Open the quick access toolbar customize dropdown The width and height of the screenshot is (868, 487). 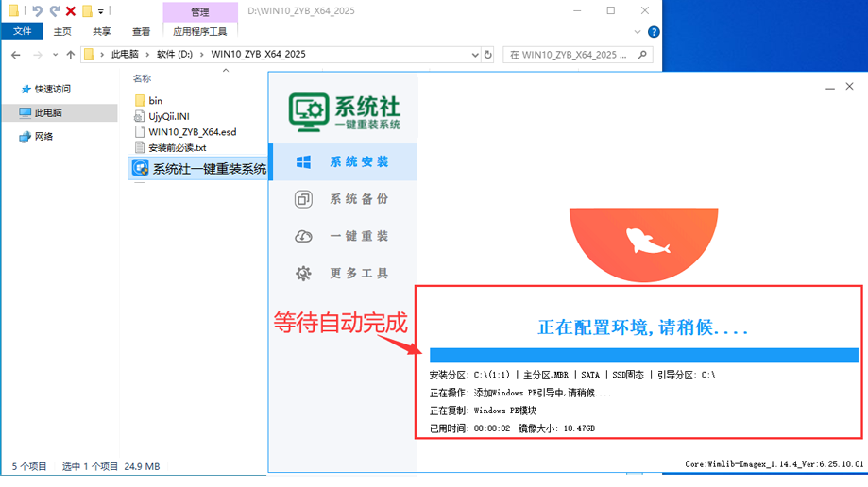coord(101,11)
